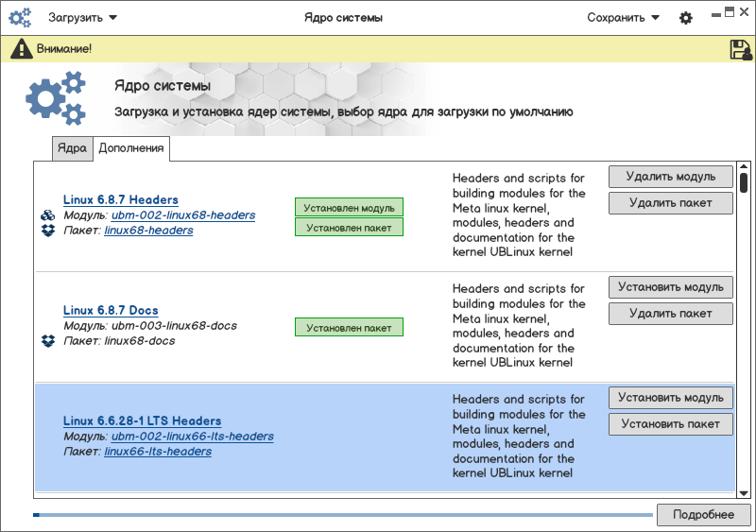Click package icon beside linux68-headers
This screenshot has width=756, height=532.
pyautogui.click(x=48, y=231)
